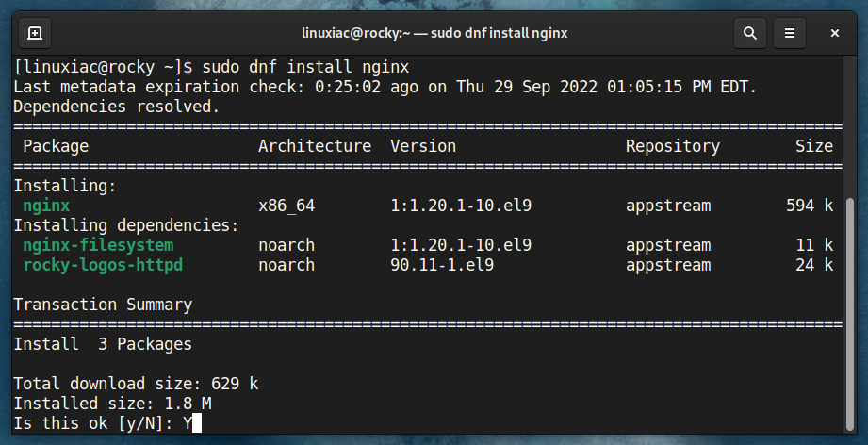The image size is (868, 445).
Task: Open the hamburger menu
Action: click(790, 33)
